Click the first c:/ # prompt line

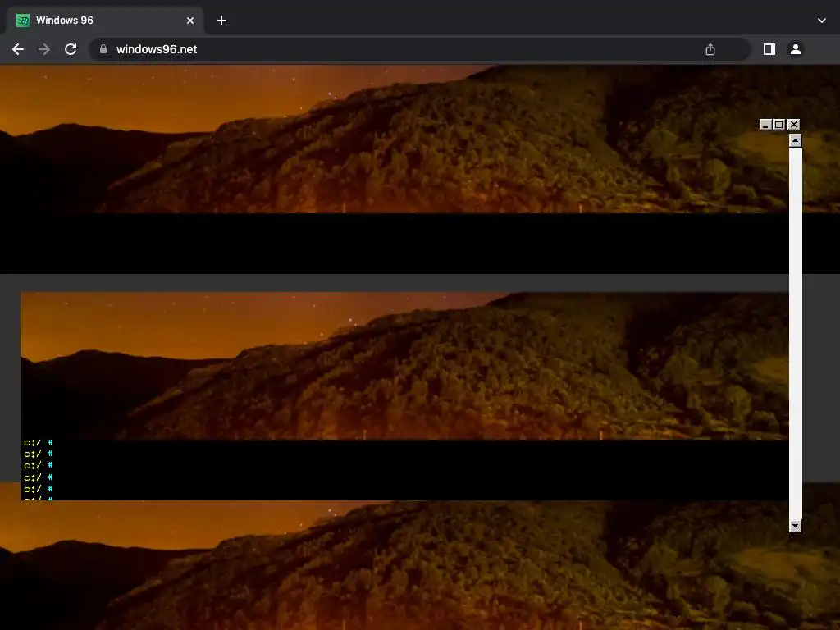pyautogui.click(x=39, y=442)
